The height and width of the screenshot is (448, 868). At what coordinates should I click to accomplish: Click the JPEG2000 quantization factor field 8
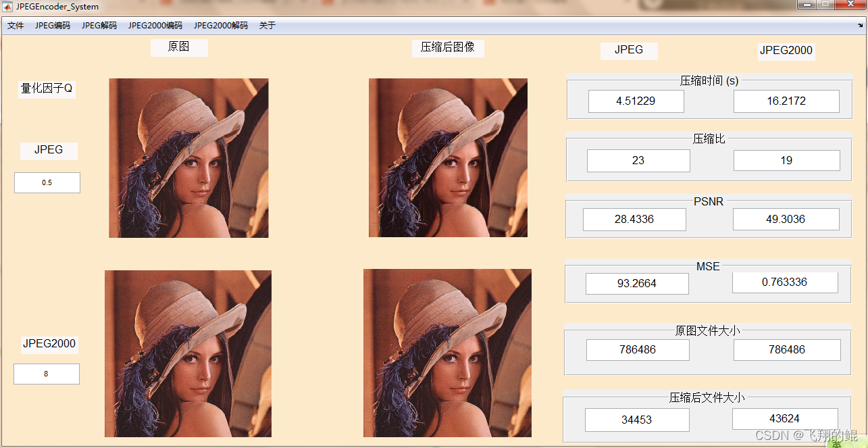(x=47, y=374)
